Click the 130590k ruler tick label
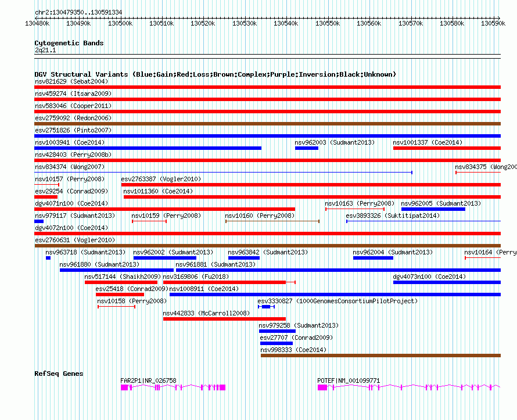This screenshot has width=517, height=420. 493,23
